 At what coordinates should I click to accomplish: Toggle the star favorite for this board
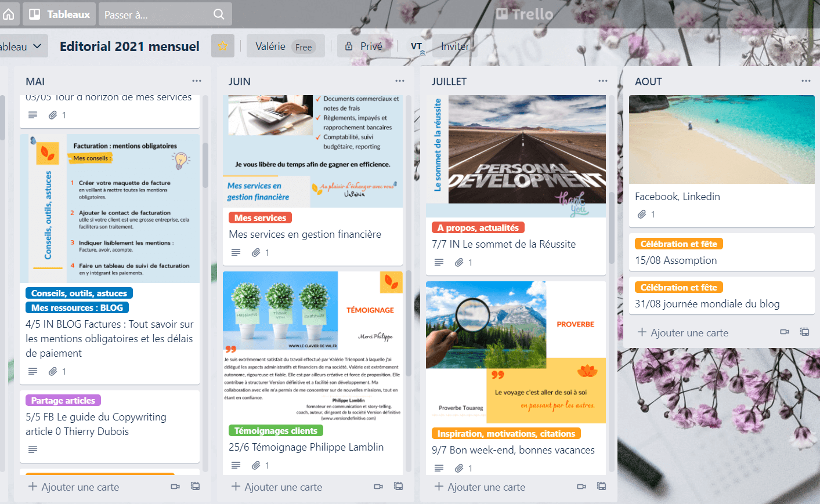point(223,46)
